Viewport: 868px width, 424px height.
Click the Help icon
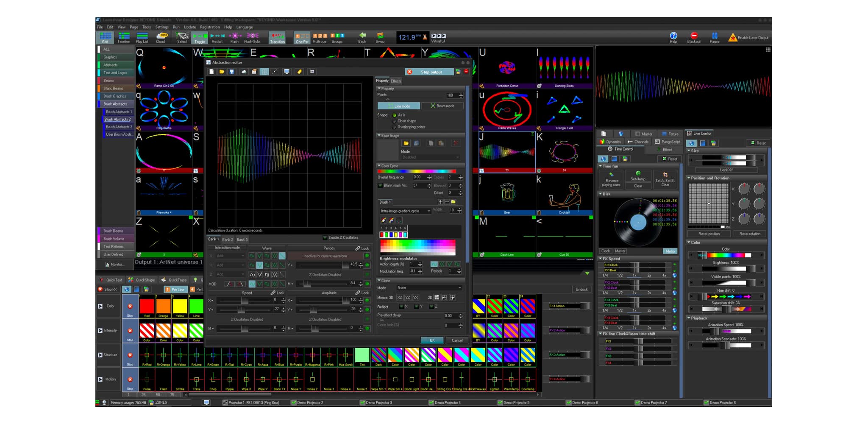click(673, 37)
